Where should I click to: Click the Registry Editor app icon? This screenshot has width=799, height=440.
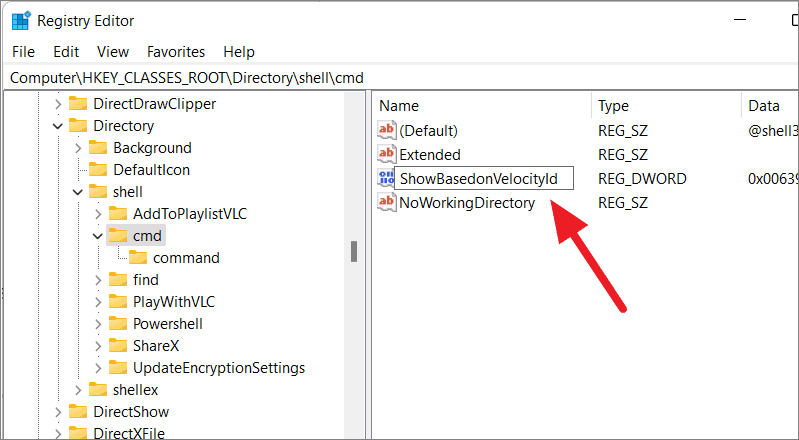21,21
